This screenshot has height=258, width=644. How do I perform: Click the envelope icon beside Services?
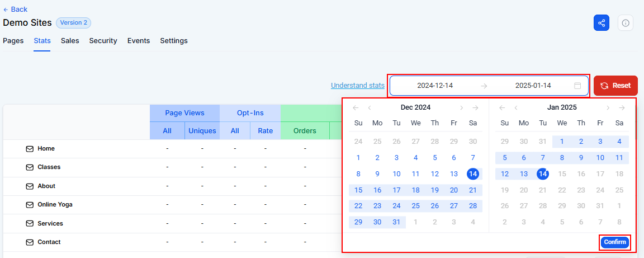(30, 223)
